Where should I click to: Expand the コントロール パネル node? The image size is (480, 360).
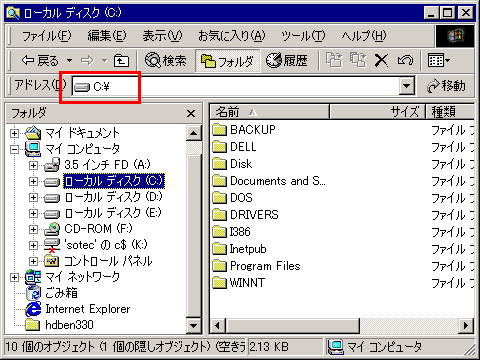33,261
